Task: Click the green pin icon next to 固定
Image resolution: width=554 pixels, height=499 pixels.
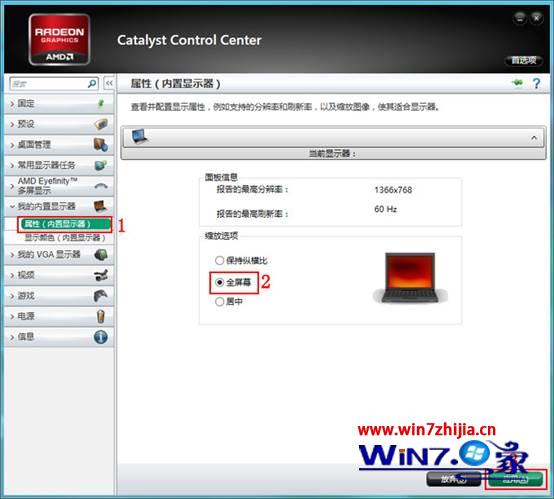Action: (x=101, y=104)
